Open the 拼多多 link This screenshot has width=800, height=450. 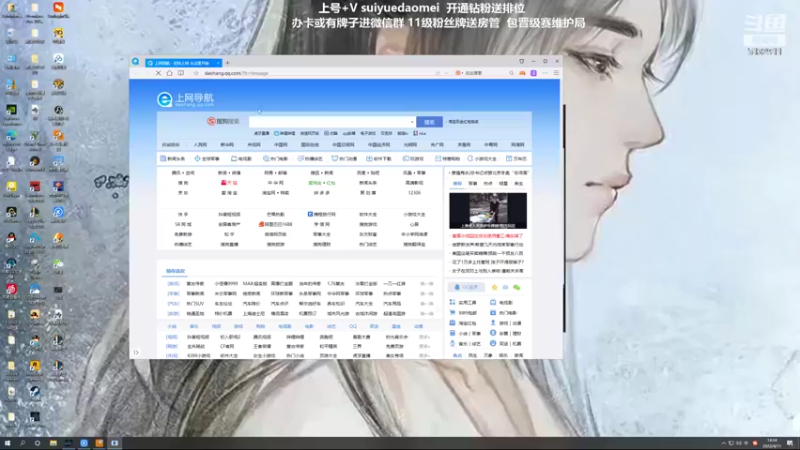pyautogui.click(x=321, y=193)
